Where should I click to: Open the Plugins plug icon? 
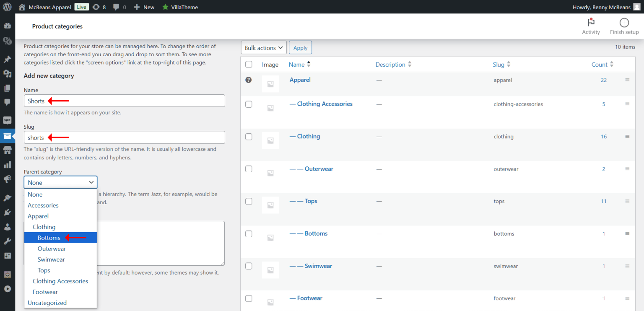pyautogui.click(x=7, y=213)
